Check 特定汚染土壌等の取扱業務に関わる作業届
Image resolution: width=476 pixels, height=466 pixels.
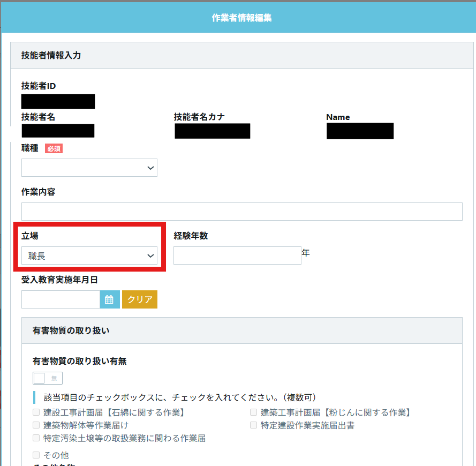pyautogui.click(x=36, y=438)
